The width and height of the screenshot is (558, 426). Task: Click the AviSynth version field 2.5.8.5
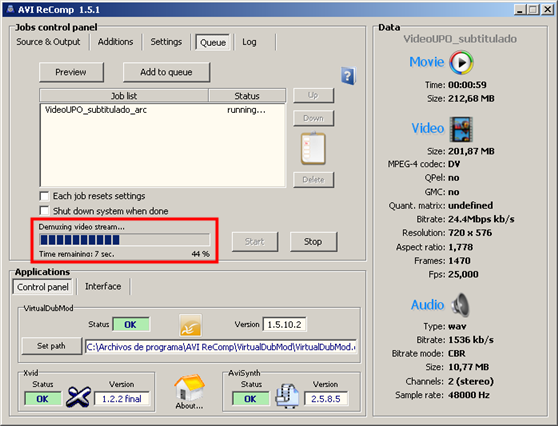326,399
